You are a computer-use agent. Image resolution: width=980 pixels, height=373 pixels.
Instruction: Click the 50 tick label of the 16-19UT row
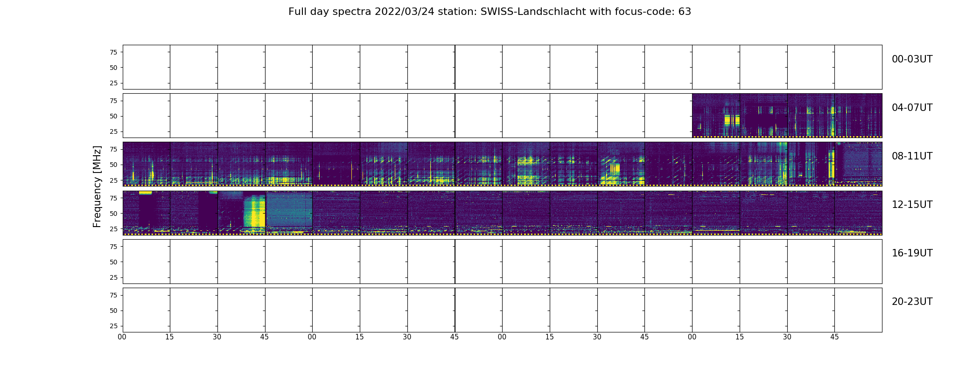tap(113, 262)
